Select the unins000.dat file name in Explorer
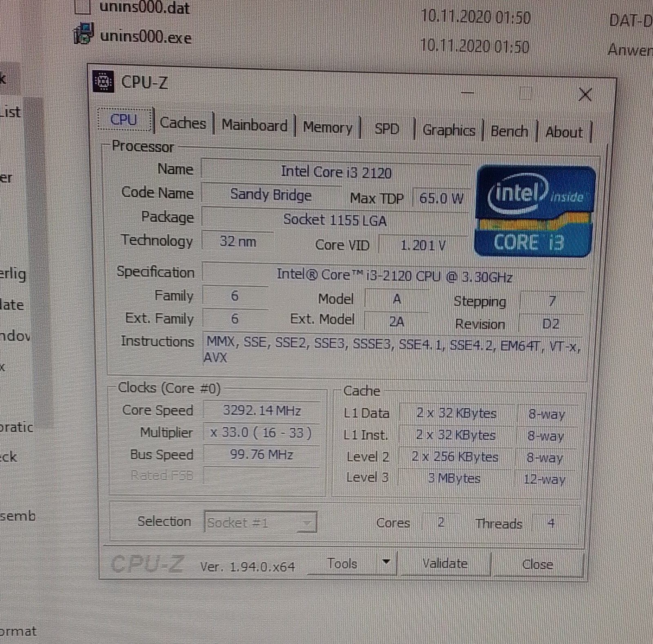The width and height of the screenshot is (653, 644). (144, 7)
